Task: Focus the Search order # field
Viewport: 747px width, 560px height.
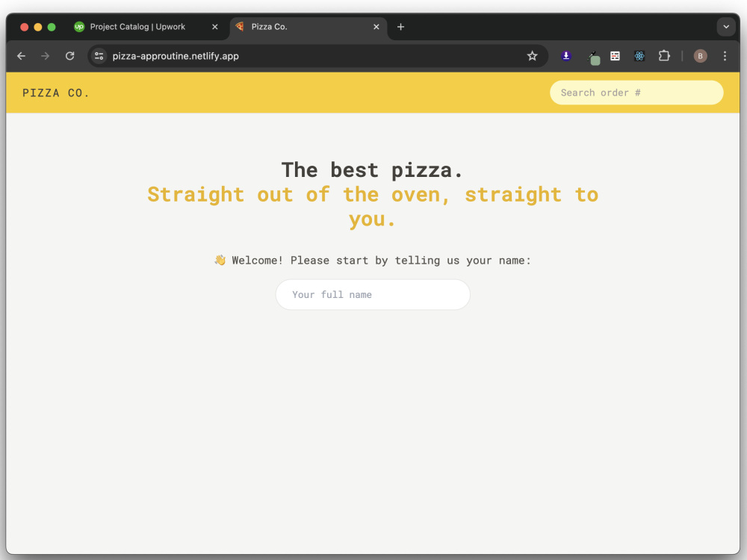Action: 636,93
